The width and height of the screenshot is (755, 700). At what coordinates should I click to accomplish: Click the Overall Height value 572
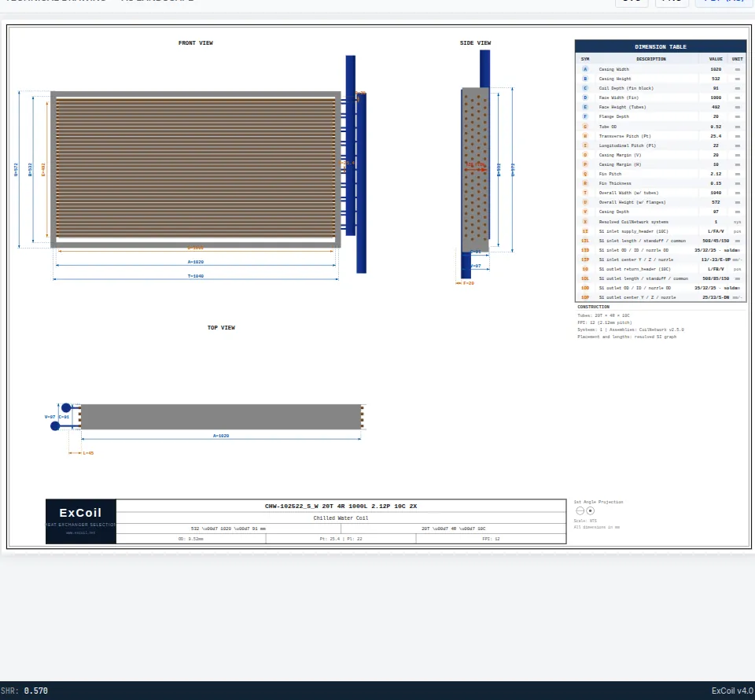pyautogui.click(x=716, y=202)
